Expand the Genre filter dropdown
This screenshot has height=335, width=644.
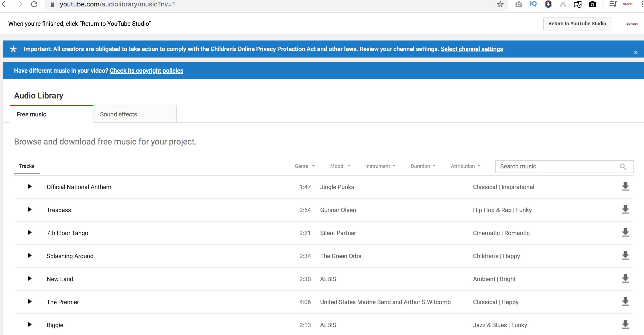tap(305, 166)
